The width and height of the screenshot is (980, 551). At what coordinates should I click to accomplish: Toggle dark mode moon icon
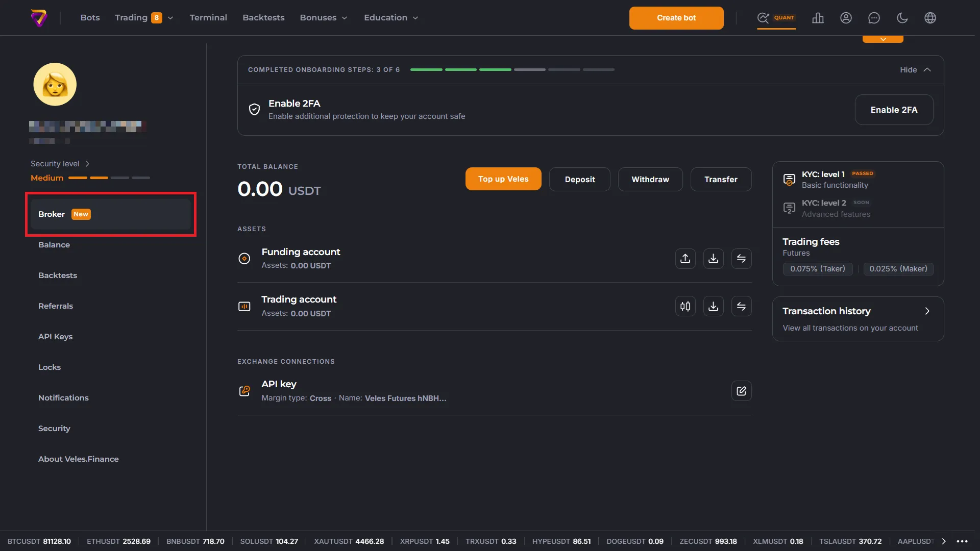click(x=902, y=18)
